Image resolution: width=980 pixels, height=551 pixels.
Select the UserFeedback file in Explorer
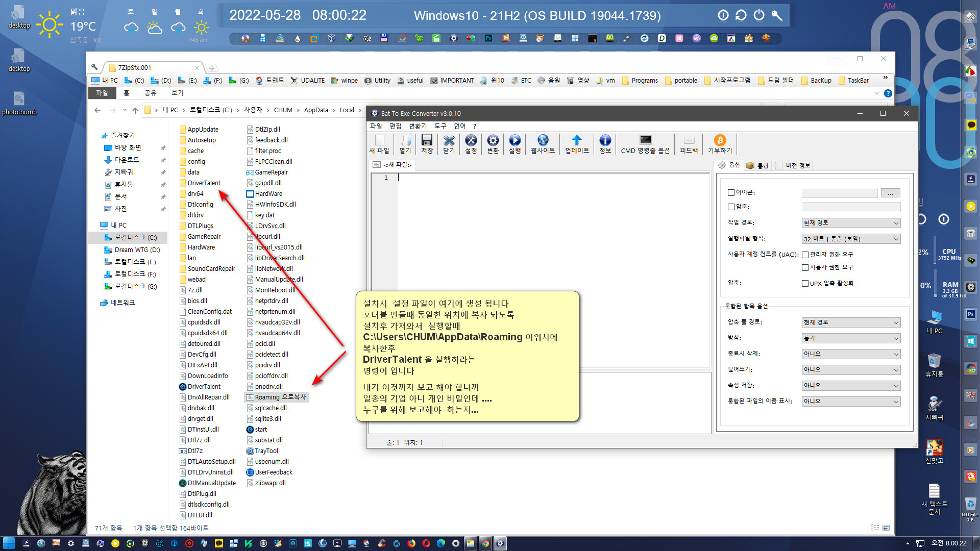[x=269, y=472]
